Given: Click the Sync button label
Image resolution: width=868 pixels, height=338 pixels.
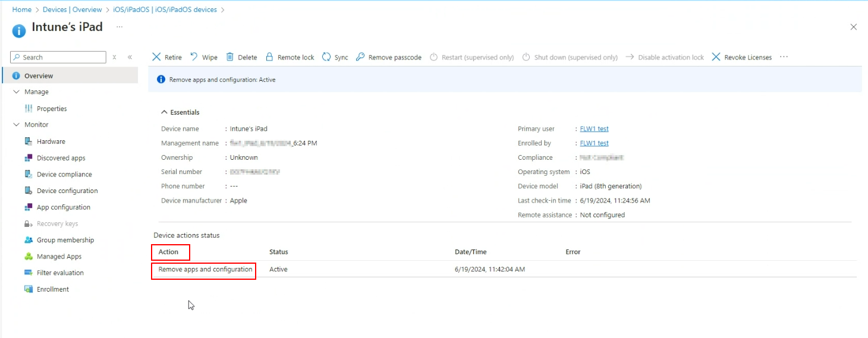Looking at the screenshot, I should pos(341,58).
